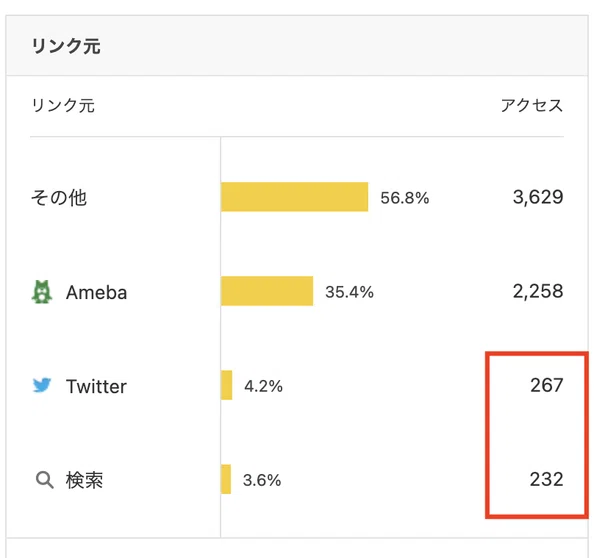The image size is (594, 558).
Task: Click the リンク元 column header
Action: [x=63, y=105]
